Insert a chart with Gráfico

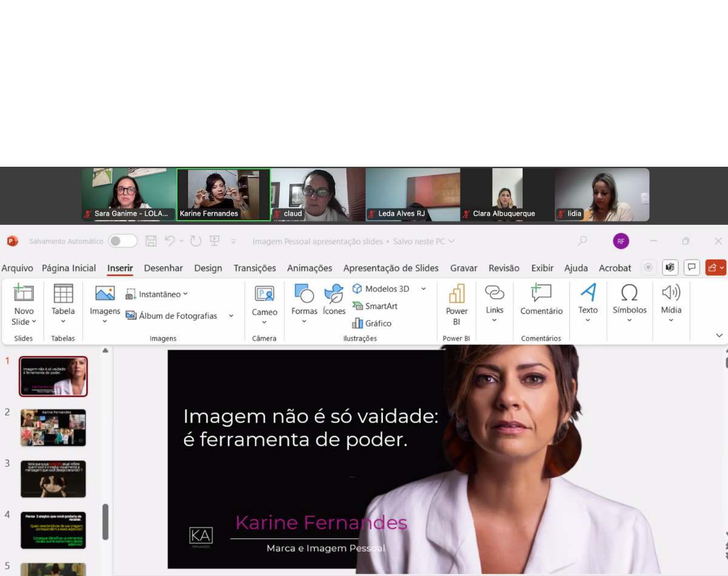(372, 323)
